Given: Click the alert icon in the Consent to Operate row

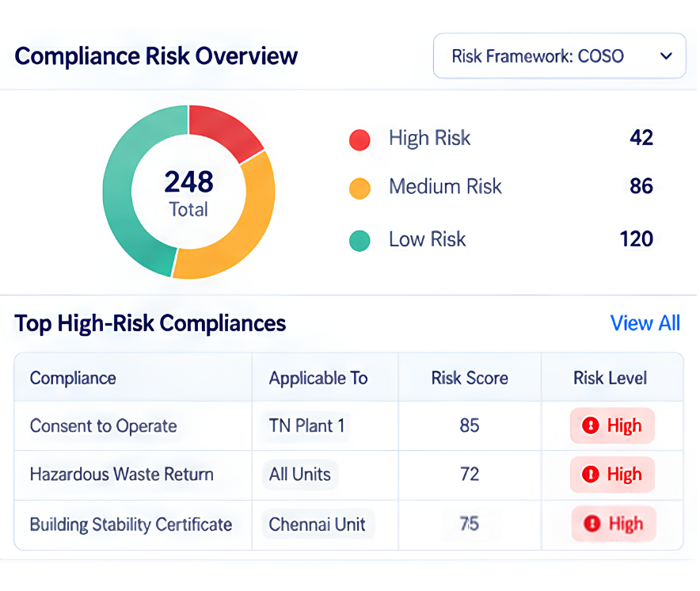Looking at the screenshot, I should tap(590, 425).
